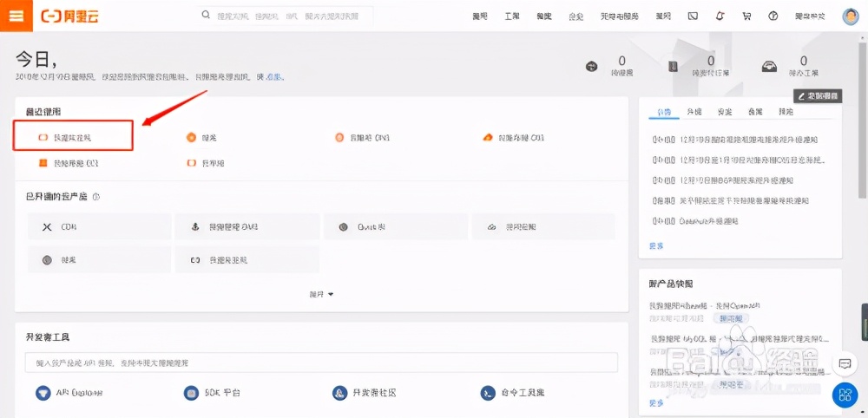Click the Aliyun logo
Viewport: 868px width, 418px height.
pos(70,16)
